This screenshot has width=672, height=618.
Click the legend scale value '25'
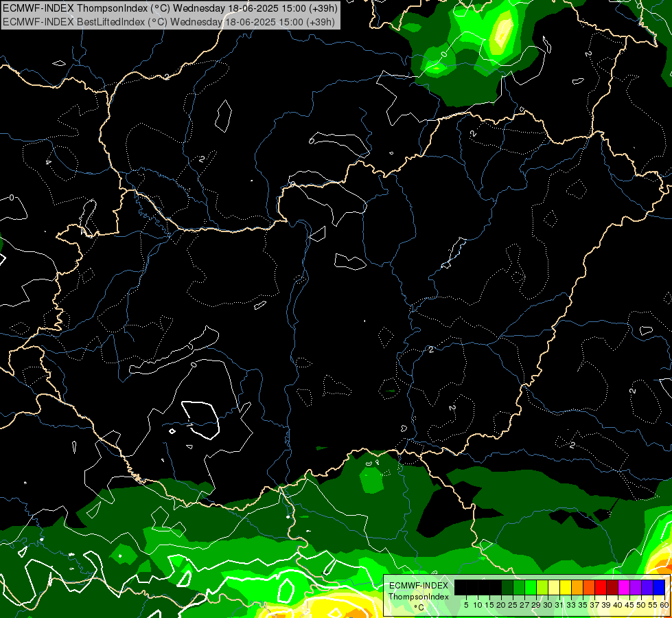point(513,605)
